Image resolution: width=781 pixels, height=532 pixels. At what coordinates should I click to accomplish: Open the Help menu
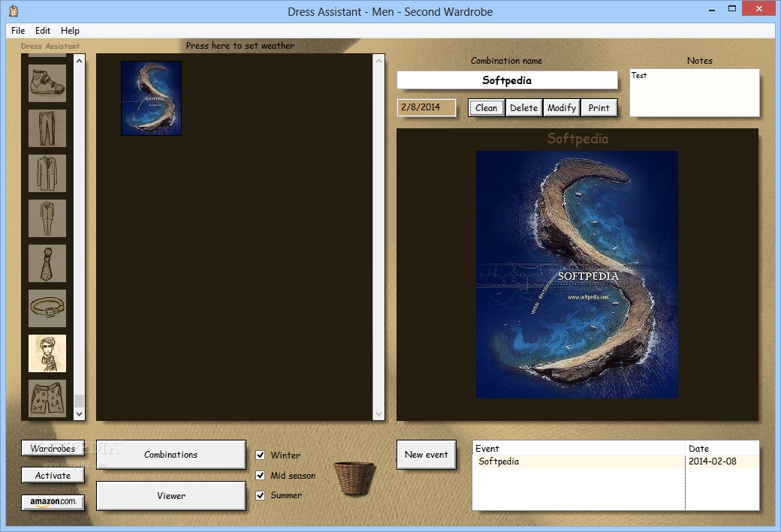pyautogui.click(x=71, y=30)
